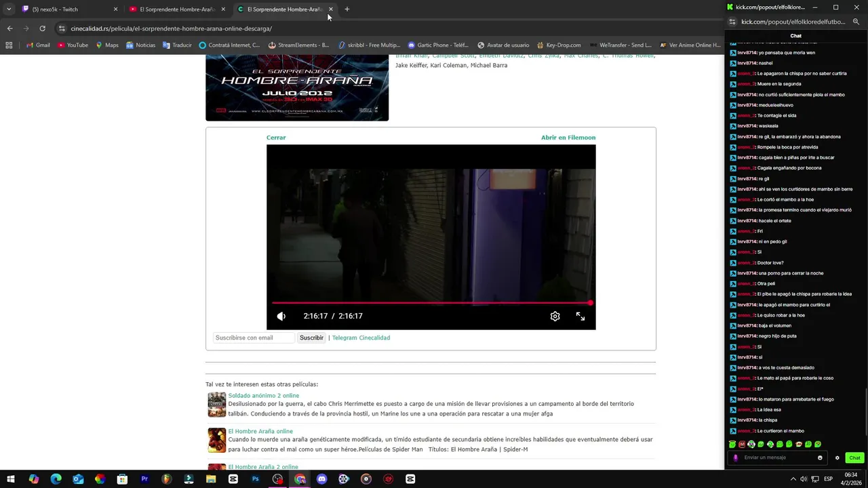Open StreamElements bookmark
Screen dimensions: 868x488
[298, 45]
